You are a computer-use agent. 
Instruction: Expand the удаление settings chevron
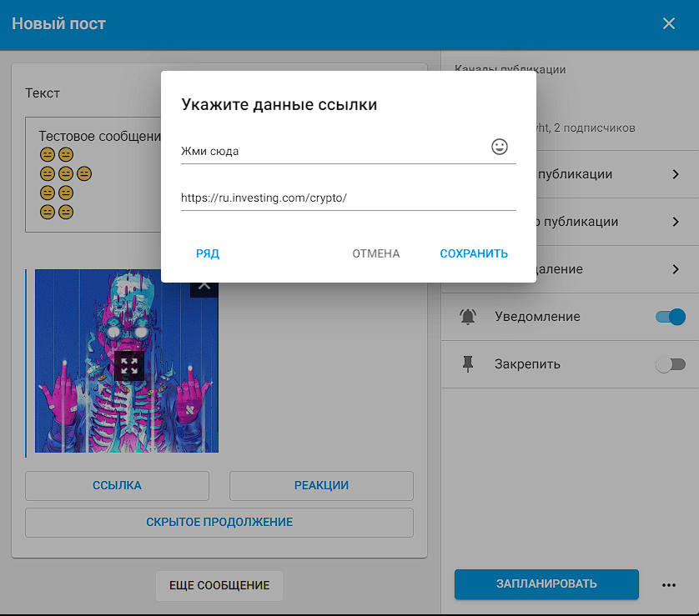[x=676, y=269]
